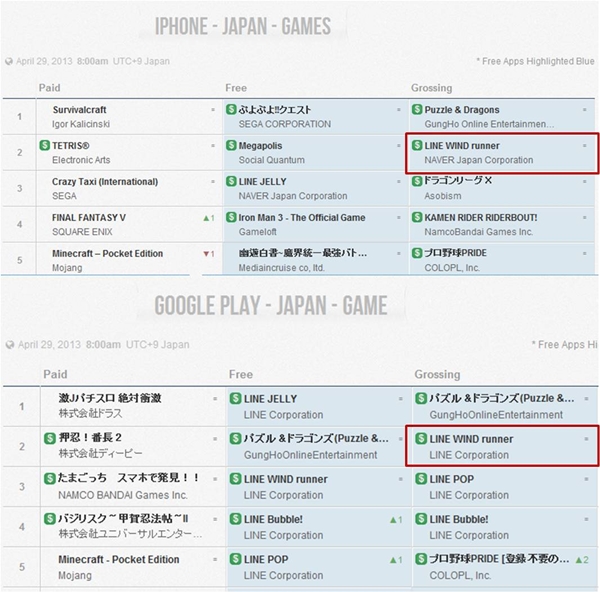
Task: Click the GOOGLE PLAY - JAPAN - GAME heading
Action: pyautogui.click(x=271, y=305)
